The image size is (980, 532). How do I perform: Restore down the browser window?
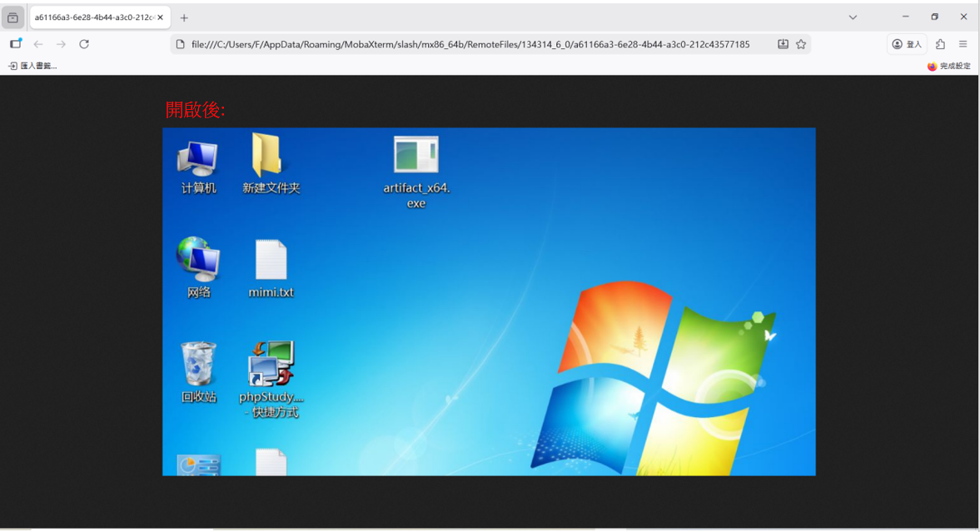[934, 17]
